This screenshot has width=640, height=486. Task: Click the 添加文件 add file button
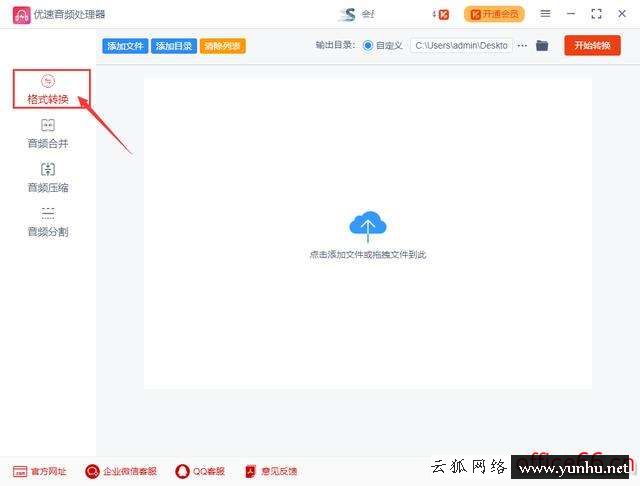coord(125,46)
